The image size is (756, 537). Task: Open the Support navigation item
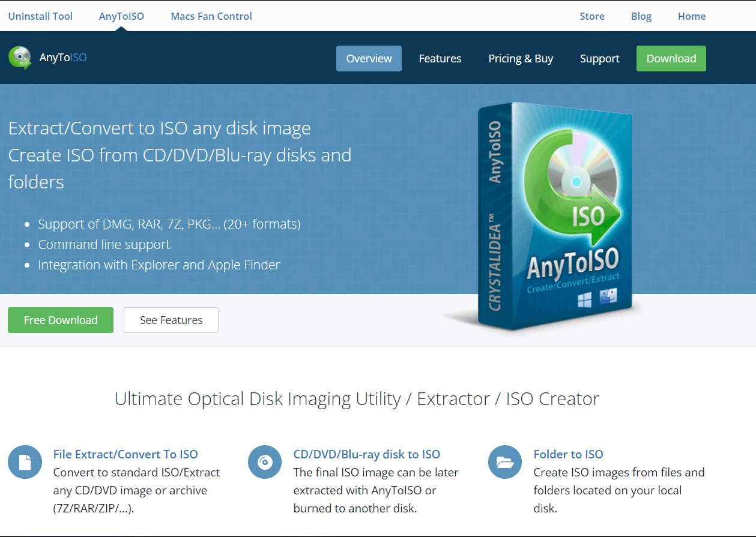tap(599, 58)
